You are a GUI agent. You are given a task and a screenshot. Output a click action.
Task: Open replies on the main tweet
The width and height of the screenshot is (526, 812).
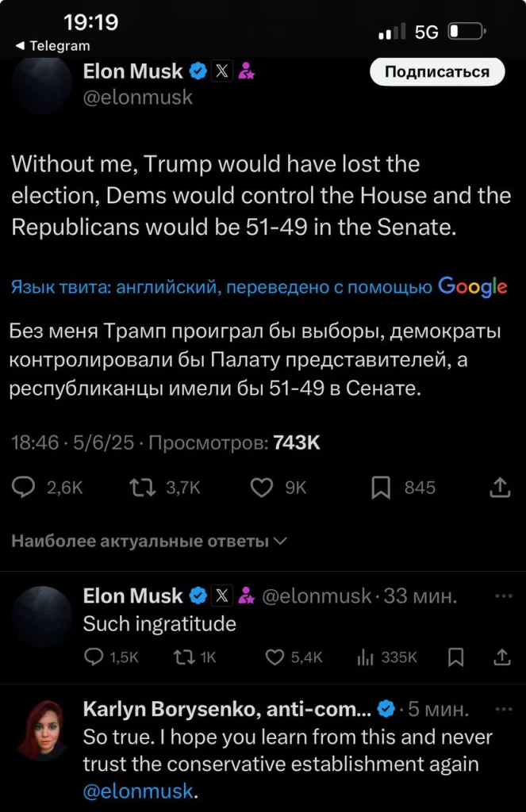(24, 487)
